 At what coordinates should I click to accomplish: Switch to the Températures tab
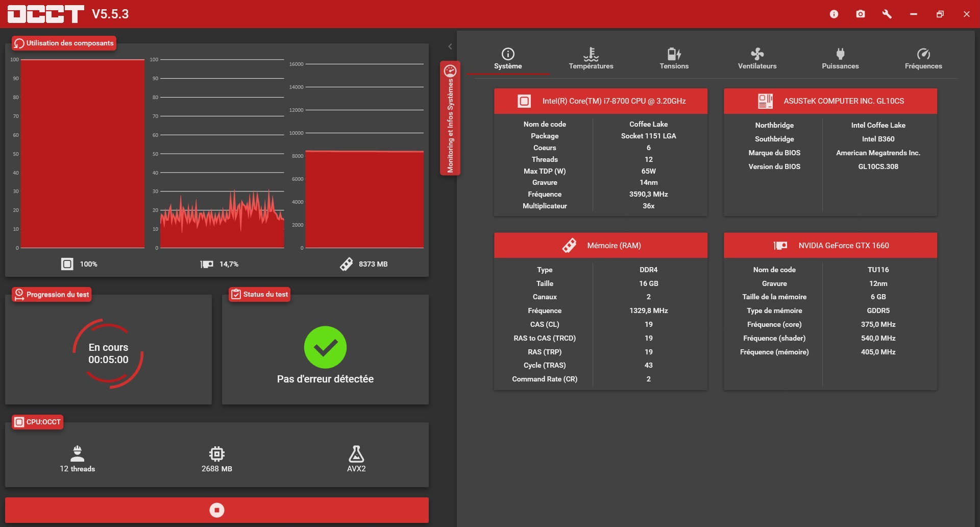[x=591, y=59]
